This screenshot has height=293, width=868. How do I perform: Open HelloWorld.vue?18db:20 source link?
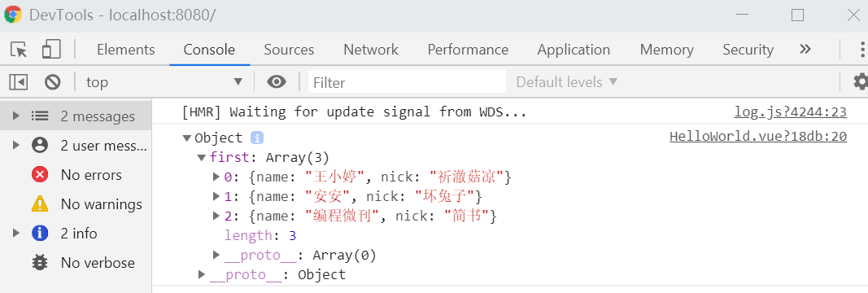pos(758,137)
